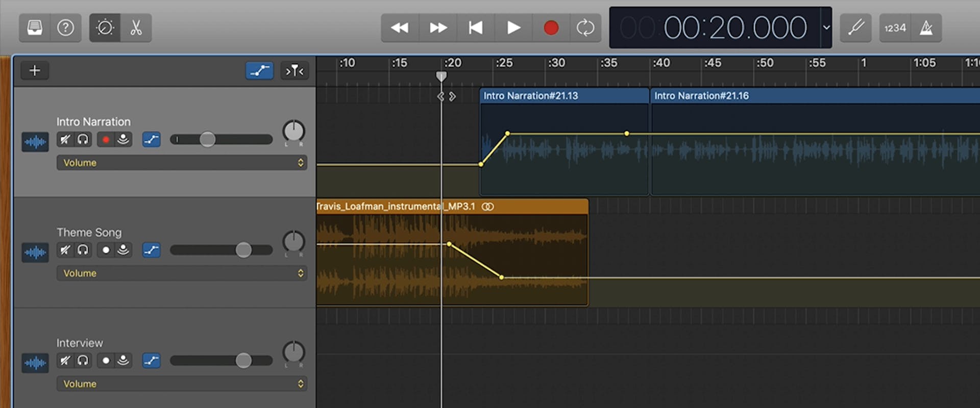980x408 pixels.
Task: Start recording with the Record button
Action: click(551, 28)
